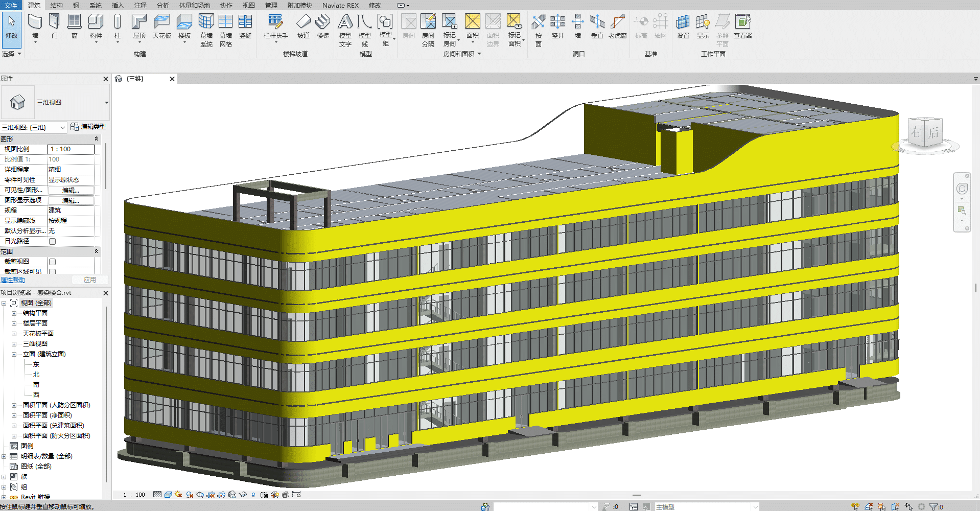The height and width of the screenshot is (511, 980).
Task: Select the 坡道 (Ramp) tool
Action: pos(304,27)
